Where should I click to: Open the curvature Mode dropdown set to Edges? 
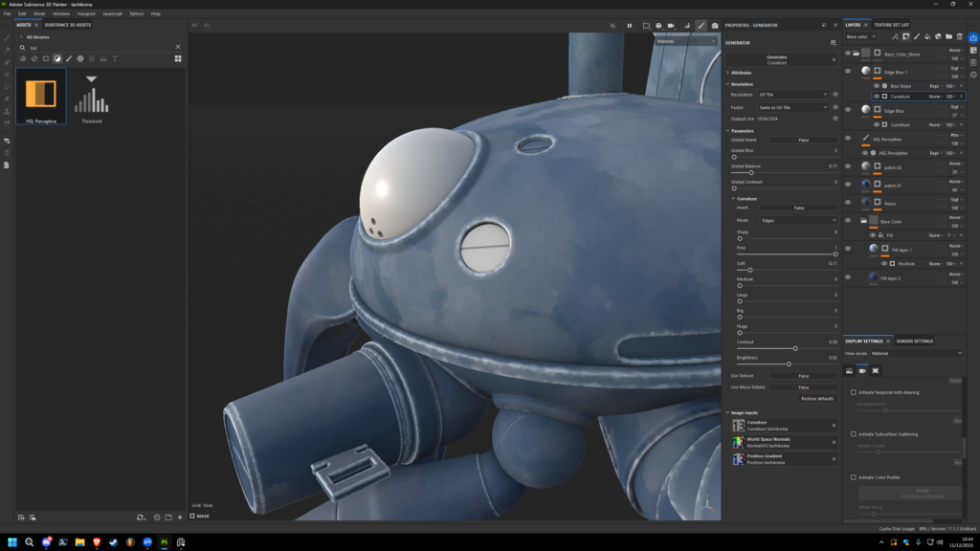coord(799,220)
